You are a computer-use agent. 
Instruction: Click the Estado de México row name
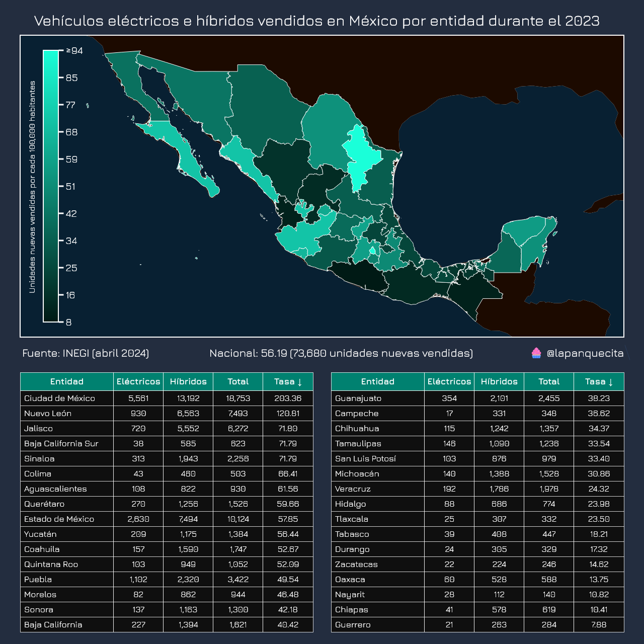[x=59, y=519]
